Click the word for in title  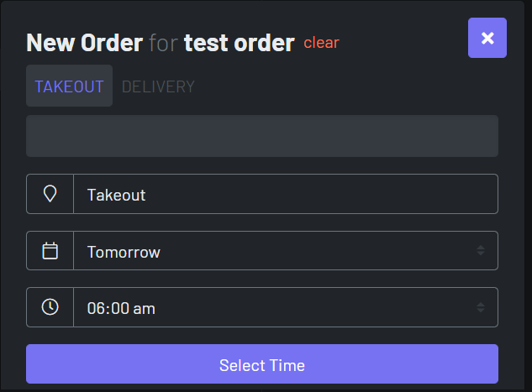coord(163,42)
